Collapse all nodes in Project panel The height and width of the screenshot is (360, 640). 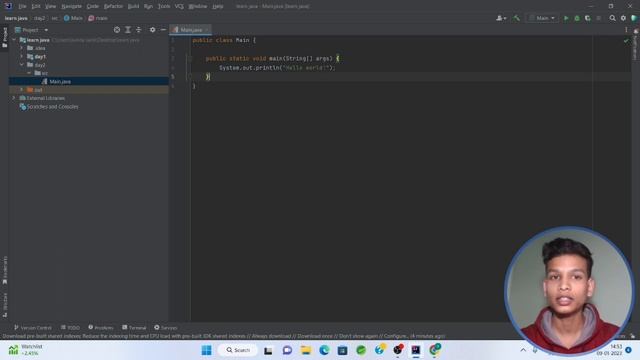[x=138, y=30]
